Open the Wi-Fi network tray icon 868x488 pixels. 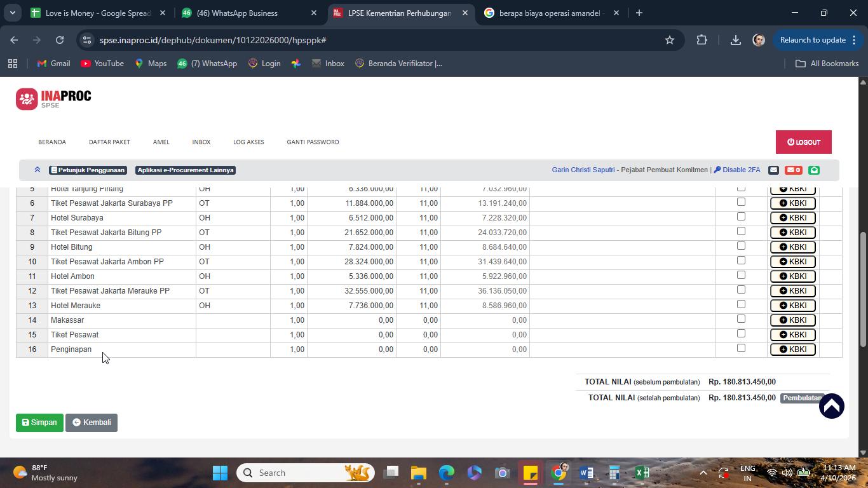(x=772, y=473)
